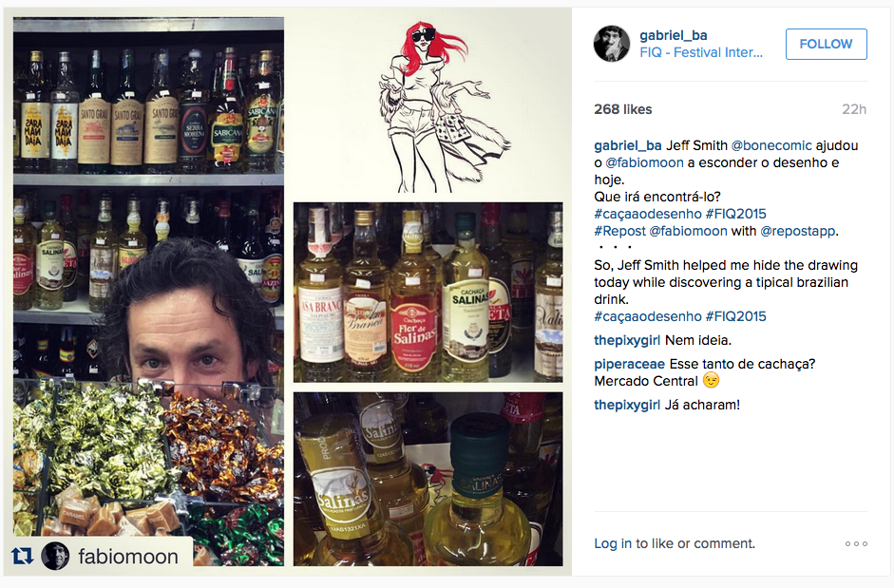Click the fabiomoon repost label text

(x=128, y=557)
